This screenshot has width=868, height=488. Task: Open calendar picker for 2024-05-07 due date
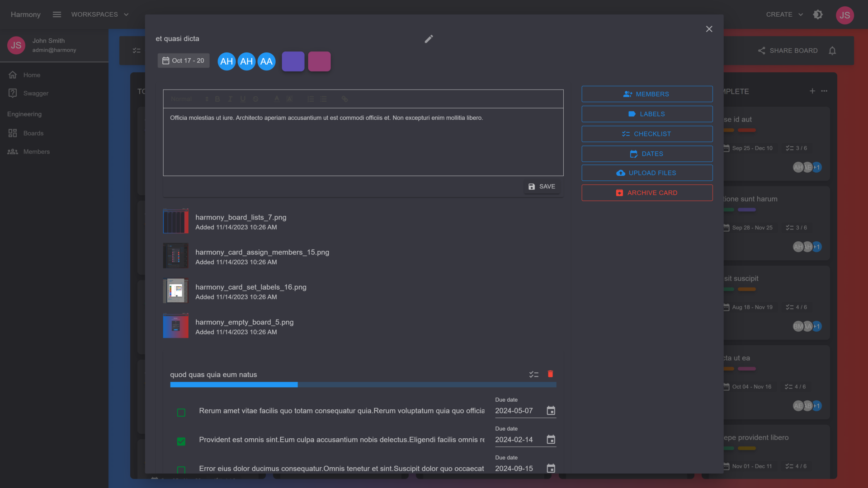click(551, 411)
